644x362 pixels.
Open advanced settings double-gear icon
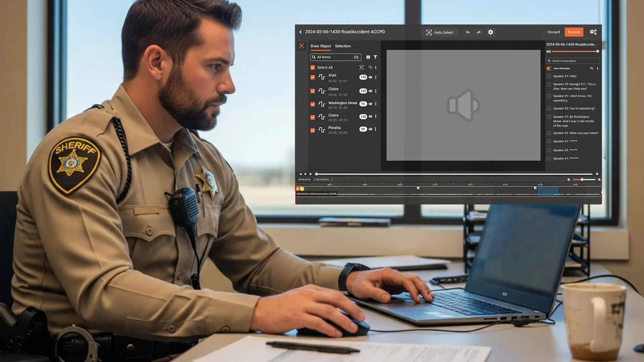[593, 32]
